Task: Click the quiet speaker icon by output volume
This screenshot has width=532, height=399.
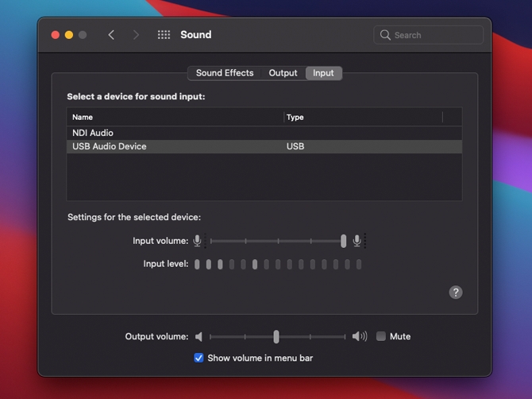Action: 199,337
